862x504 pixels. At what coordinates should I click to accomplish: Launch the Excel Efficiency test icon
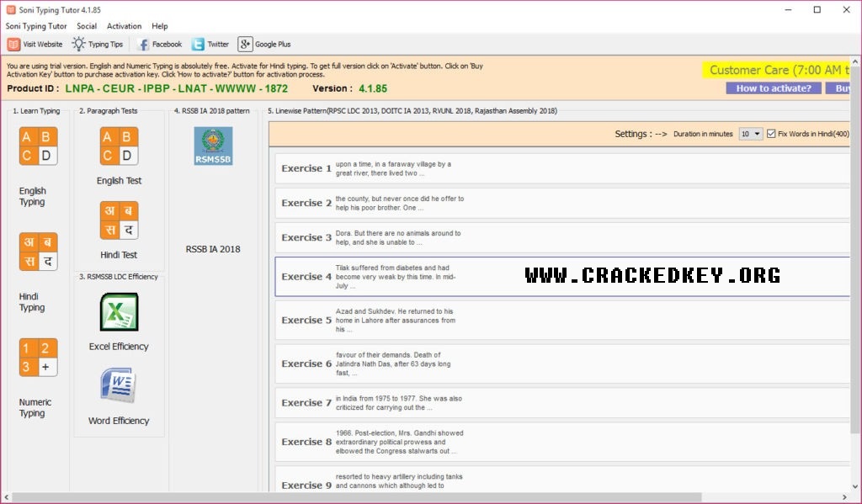coord(119,311)
